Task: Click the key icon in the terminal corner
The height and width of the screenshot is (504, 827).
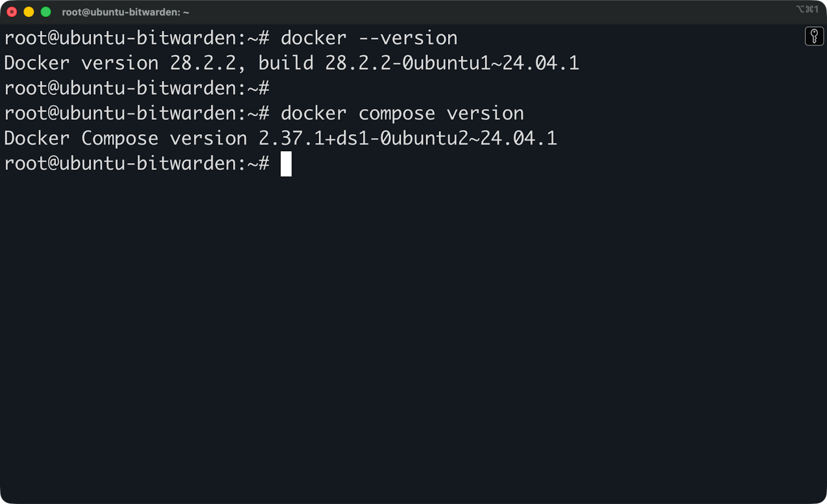Action: coord(815,37)
